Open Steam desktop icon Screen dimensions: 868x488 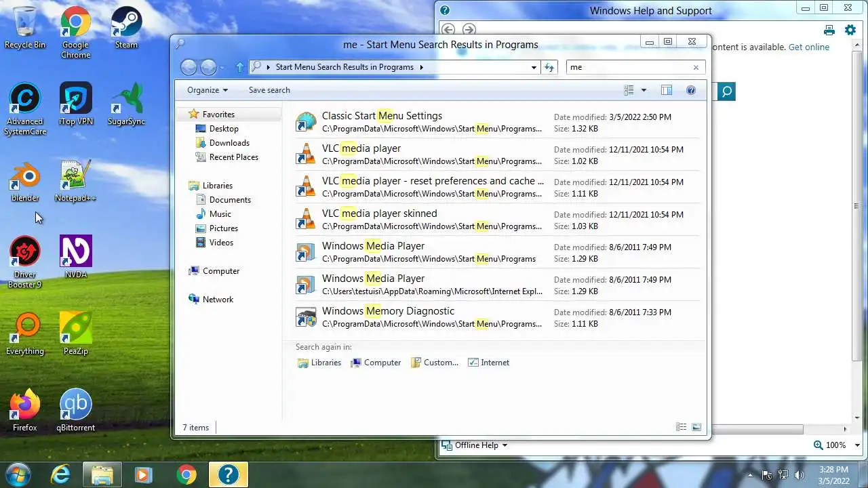click(x=126, y=28)
